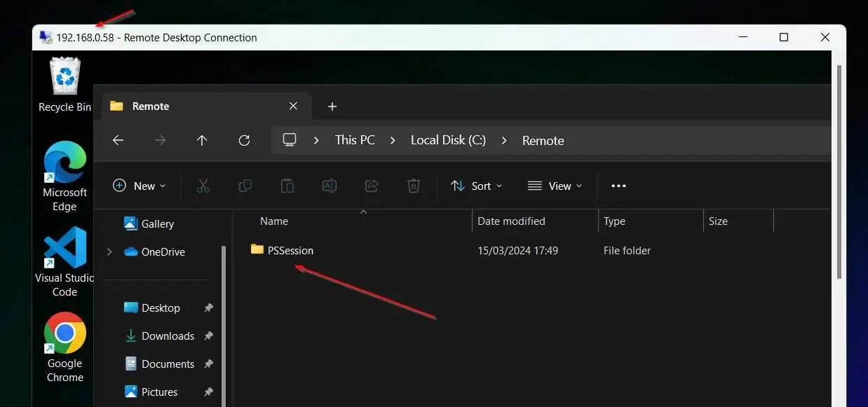Click the File folder type cell
Viewport: 868px width, 407px height.
tap(627, 250)
